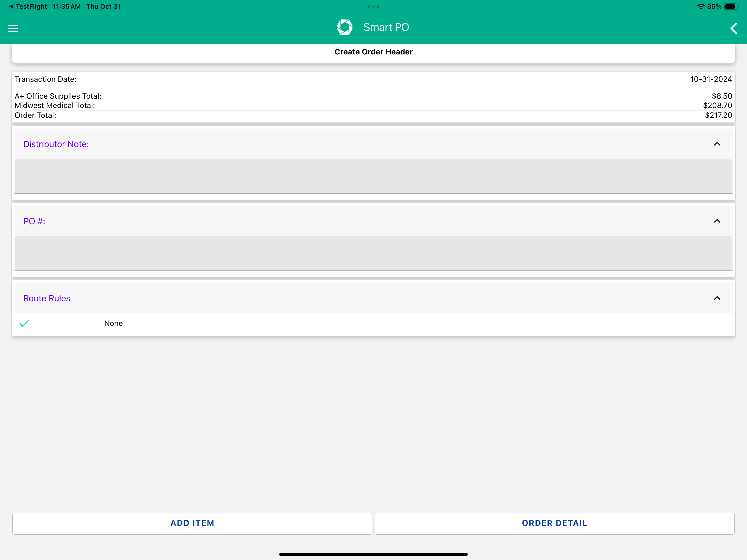
Task: Tap A+ Office Supplies Total label
Action: pyautogui.click(x=58, y=96)
